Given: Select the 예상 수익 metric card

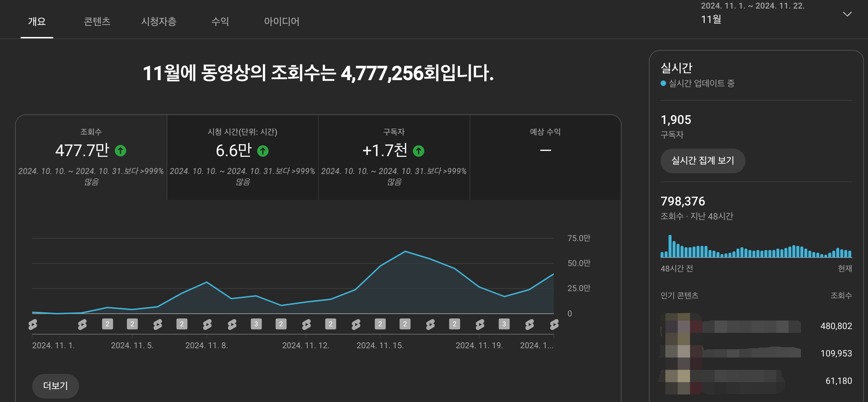Looking at the screenshot, I should coord(546,158).
